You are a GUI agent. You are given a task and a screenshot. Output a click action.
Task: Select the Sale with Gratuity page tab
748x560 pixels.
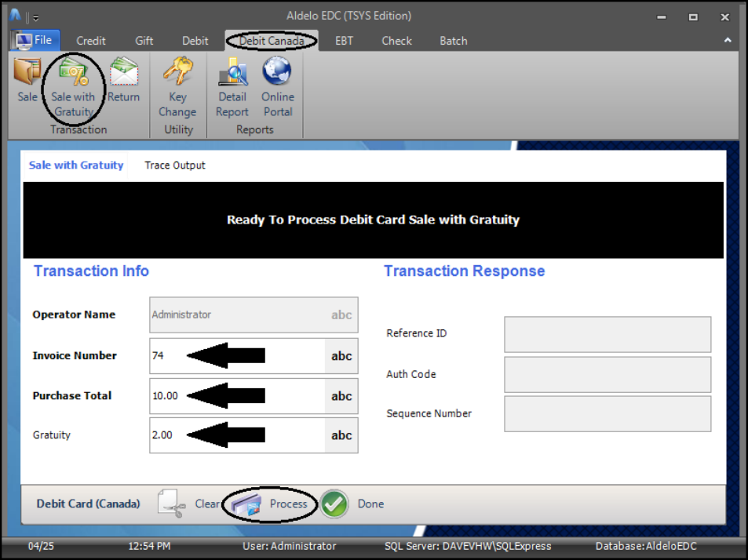pos(76,165)
